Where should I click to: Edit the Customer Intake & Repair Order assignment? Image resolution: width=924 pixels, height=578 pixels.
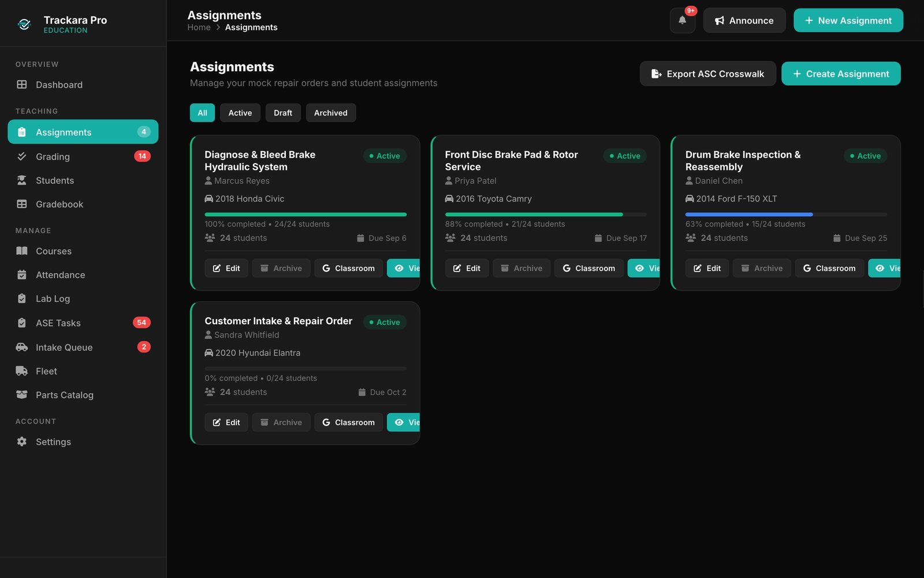(226, 423)
